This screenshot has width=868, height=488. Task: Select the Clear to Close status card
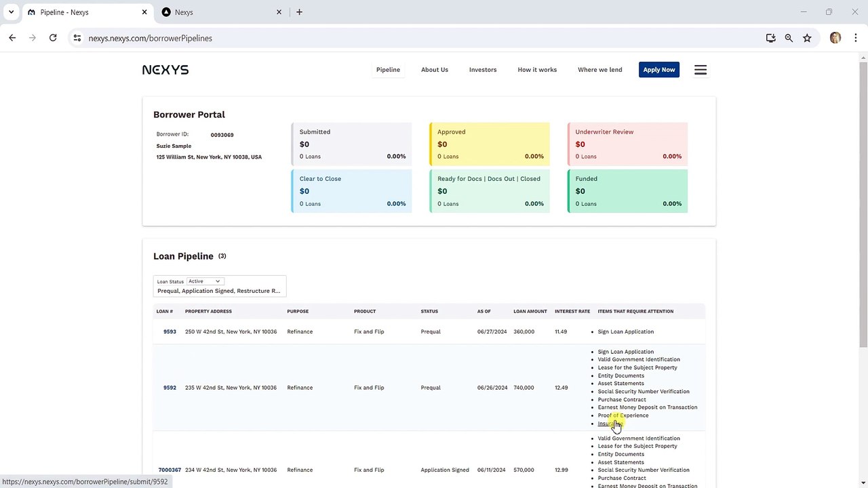pyautogui.click(x=351, y=191)
